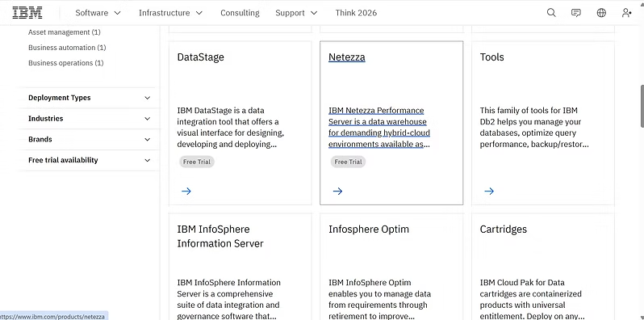Image resolution: width=644 pixels, height=320 pixels.
Task: Select the Asset management (1) filter
Action: pos(65,32)
